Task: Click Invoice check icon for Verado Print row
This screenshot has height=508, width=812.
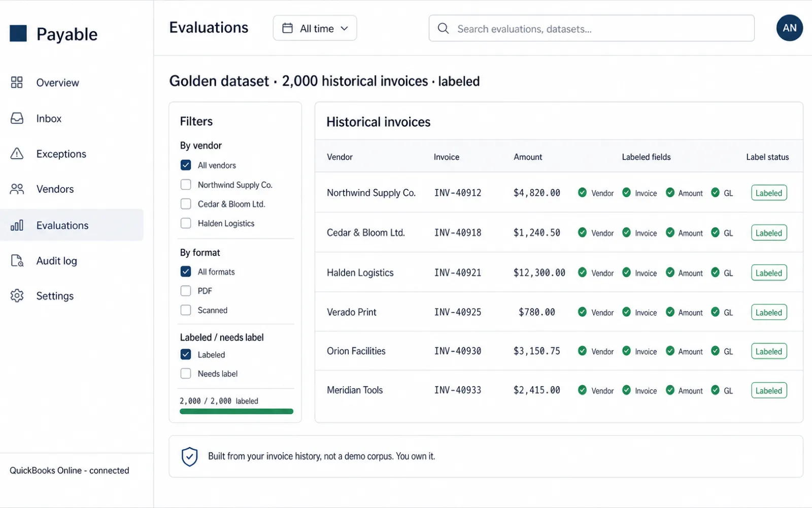Action: 626,312
